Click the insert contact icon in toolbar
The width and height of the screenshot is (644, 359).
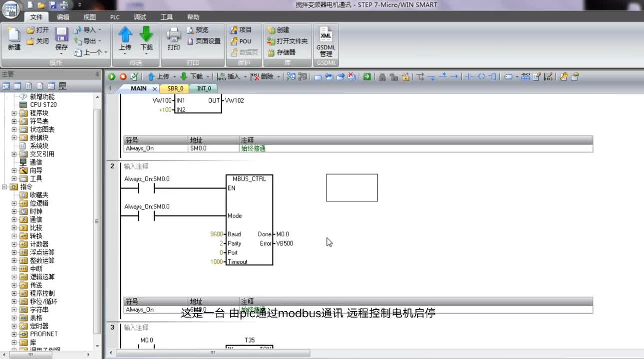pos(469,77)
